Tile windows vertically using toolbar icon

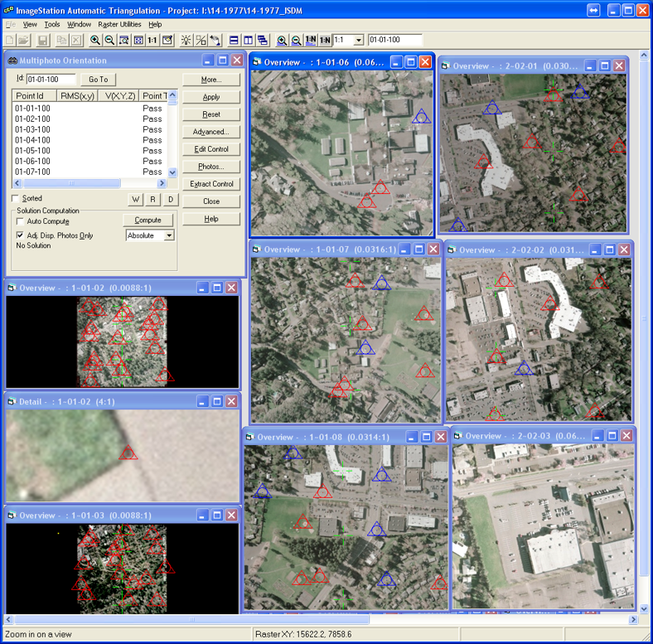click(x=249, y=40)
